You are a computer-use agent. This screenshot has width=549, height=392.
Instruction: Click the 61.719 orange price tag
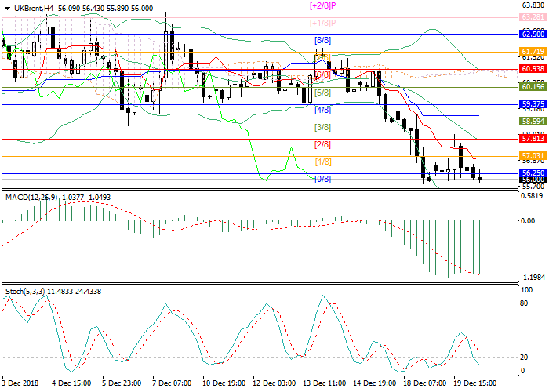(x=533, y=51)
